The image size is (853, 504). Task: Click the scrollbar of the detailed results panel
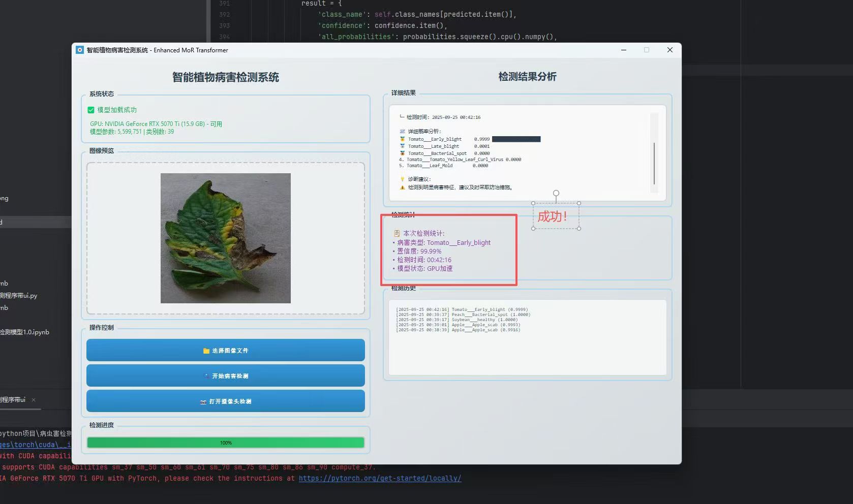coord(654,164)
